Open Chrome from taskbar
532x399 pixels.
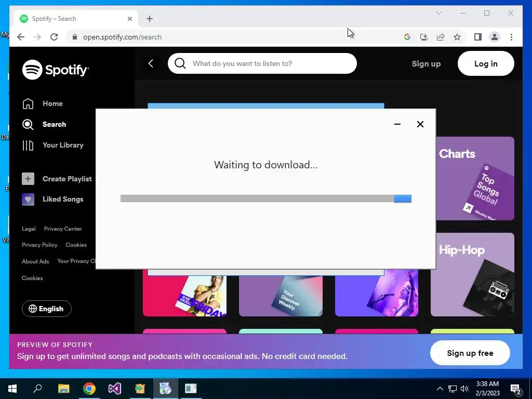tap(89, 389)
